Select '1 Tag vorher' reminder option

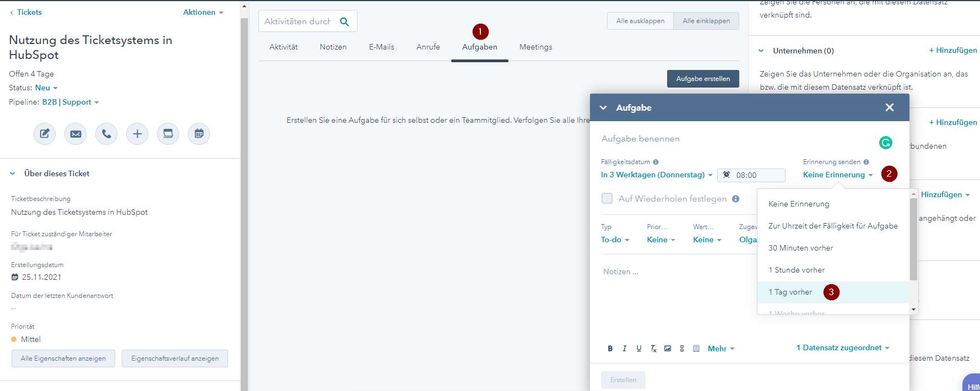pyautogui.click(x=791, y=292)
